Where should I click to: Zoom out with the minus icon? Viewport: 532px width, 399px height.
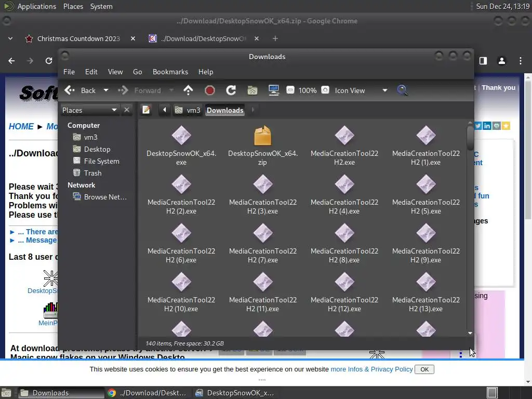point(290,90)
